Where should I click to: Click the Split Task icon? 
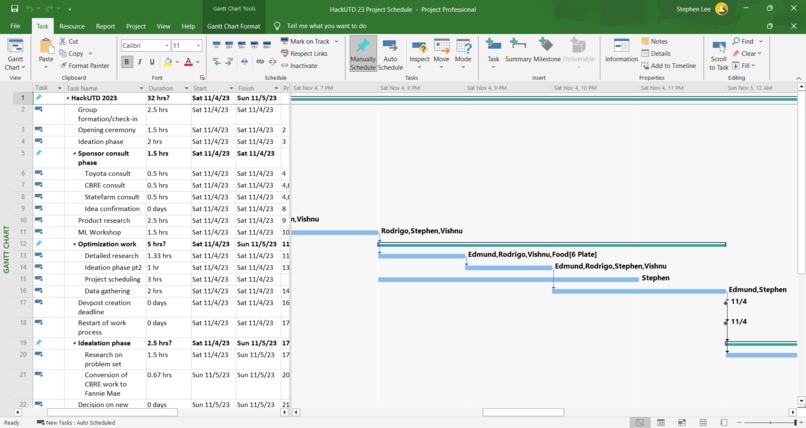(244, 62)
